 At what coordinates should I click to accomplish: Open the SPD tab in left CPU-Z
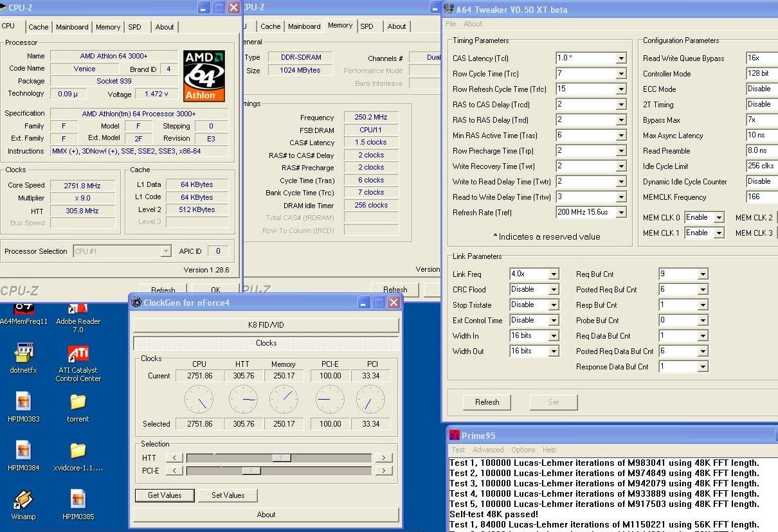134,27
